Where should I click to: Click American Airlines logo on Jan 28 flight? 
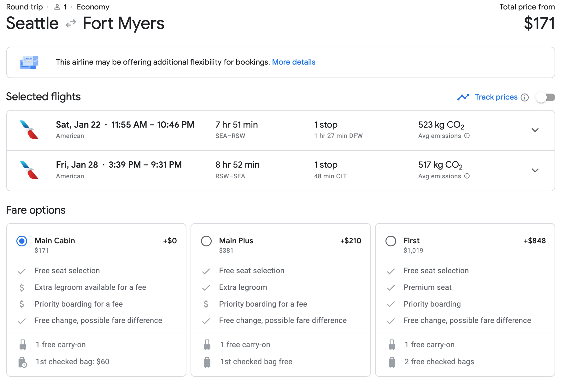pos(29,170)
